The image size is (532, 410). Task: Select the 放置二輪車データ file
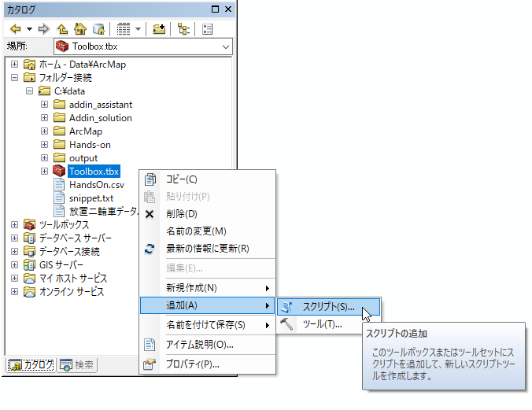pyautogui.click(x=103, y=212)
